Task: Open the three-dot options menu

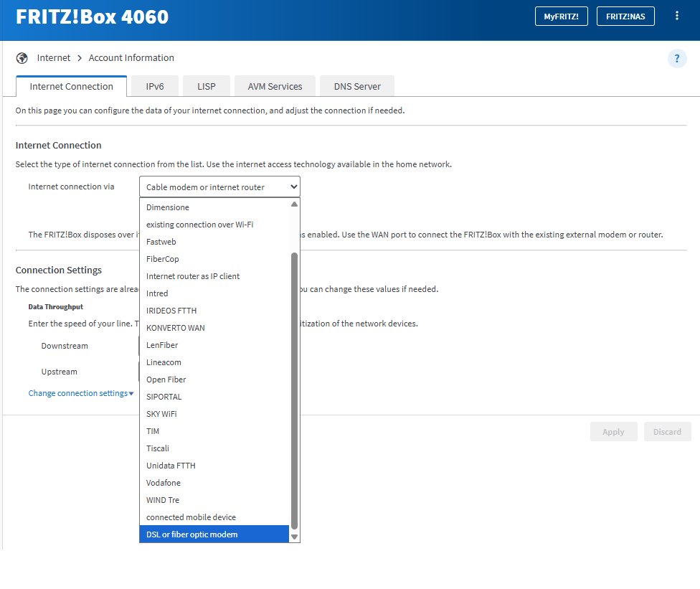Action: (677, 16)
